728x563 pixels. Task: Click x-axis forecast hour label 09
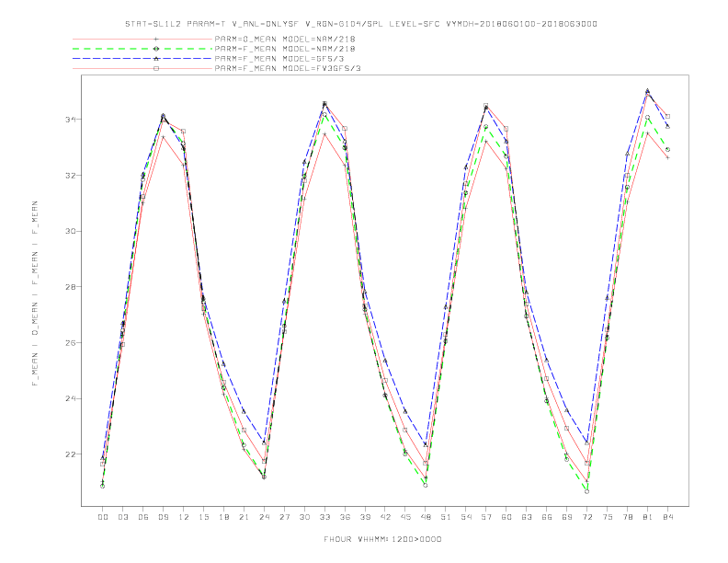coord(163,517)
